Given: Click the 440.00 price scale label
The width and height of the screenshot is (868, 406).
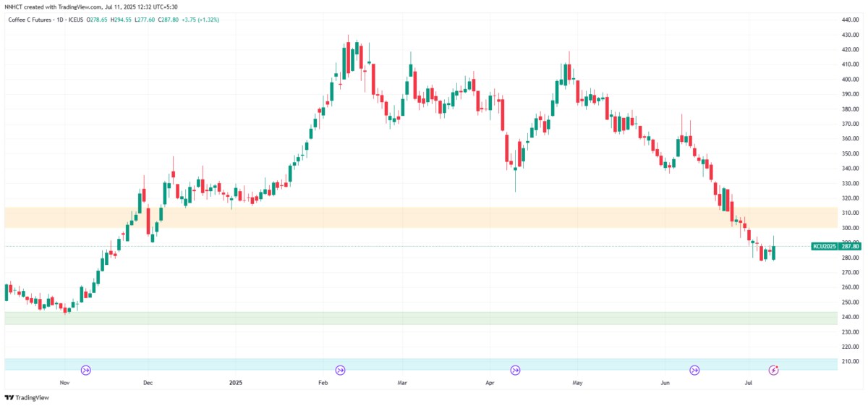Looking at the screenshot, I should (x=850, y=20).
